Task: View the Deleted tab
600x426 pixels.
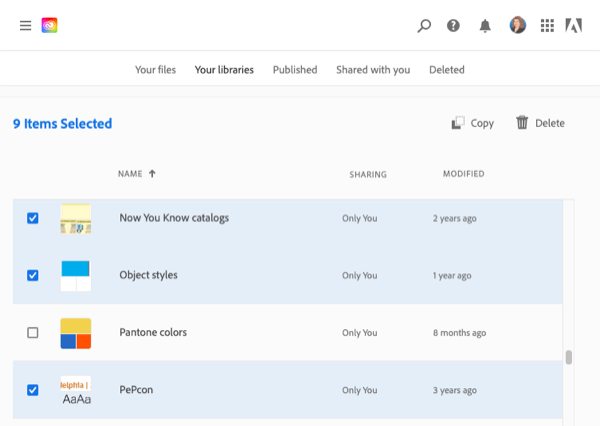Action: (447, 70)
